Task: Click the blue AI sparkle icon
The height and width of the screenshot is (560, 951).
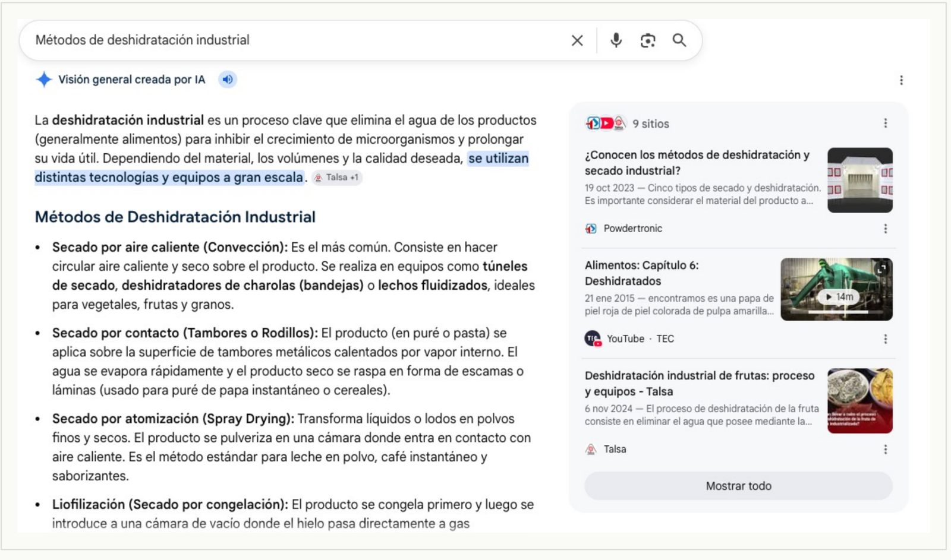Action: [x=44, y=80]
